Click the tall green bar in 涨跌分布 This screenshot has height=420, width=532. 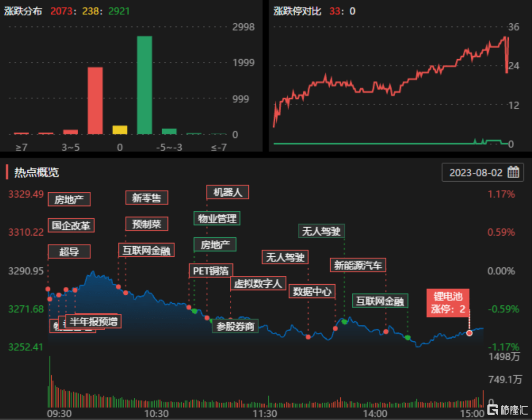pyautogui.click(x=144, y=85)
